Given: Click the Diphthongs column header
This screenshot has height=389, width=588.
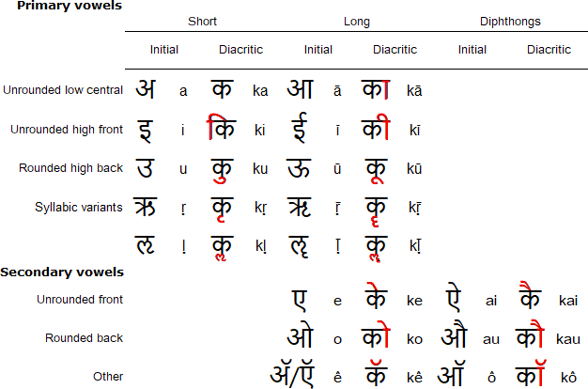Looking at the screenshot, I should (510, 22).
